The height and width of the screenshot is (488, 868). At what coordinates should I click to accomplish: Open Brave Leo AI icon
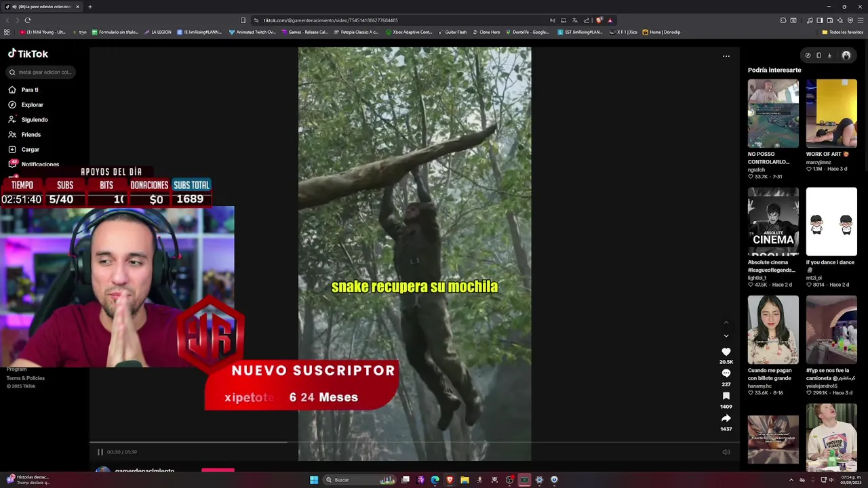[840, 20]
